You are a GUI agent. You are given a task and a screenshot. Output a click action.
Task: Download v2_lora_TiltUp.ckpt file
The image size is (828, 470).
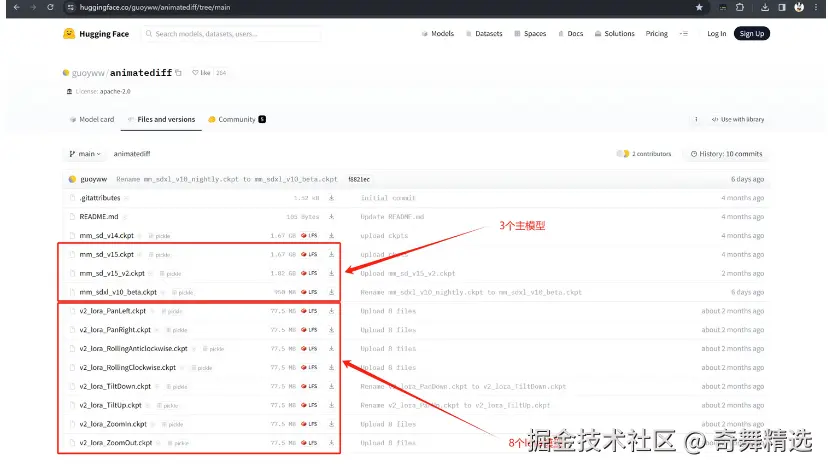(331, 405)
